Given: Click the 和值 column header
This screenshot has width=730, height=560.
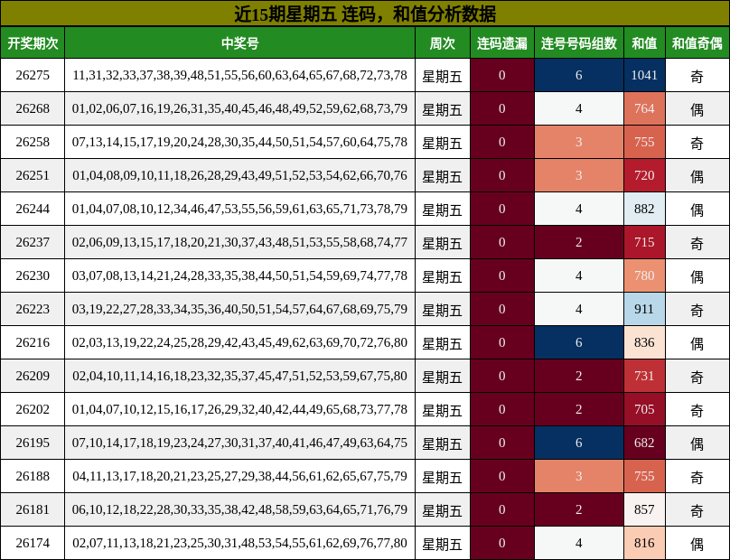Looking at the screenshot, I should click(644, 42).
